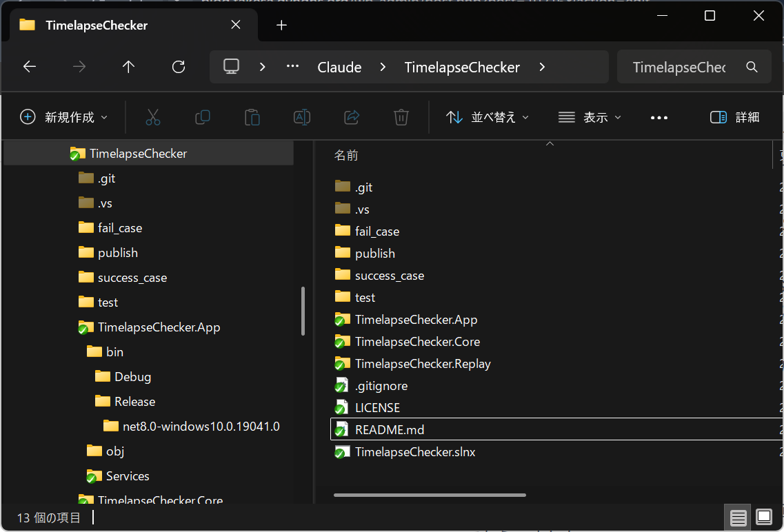The width and height of the screenshot is (784, 532).
Task: Click the navigation pane vertical scrollbar
Action: click(303, 311)
